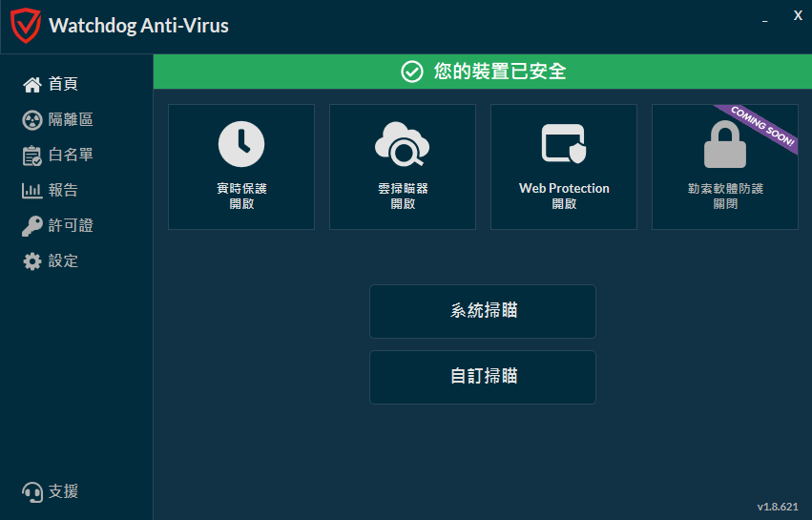Screen dimensions: 812x520
Task: Start 系統掃瞄 system scan
Action: tap(483, 311)
